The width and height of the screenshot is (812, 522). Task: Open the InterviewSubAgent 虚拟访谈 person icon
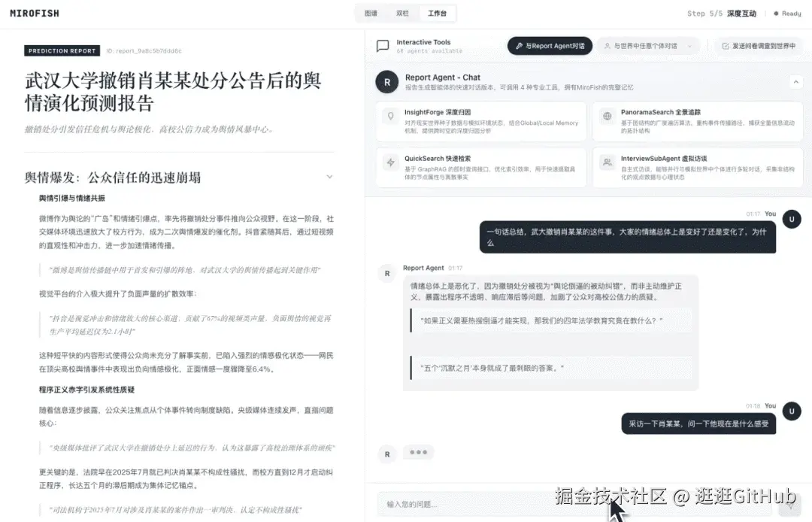[607, 162]
